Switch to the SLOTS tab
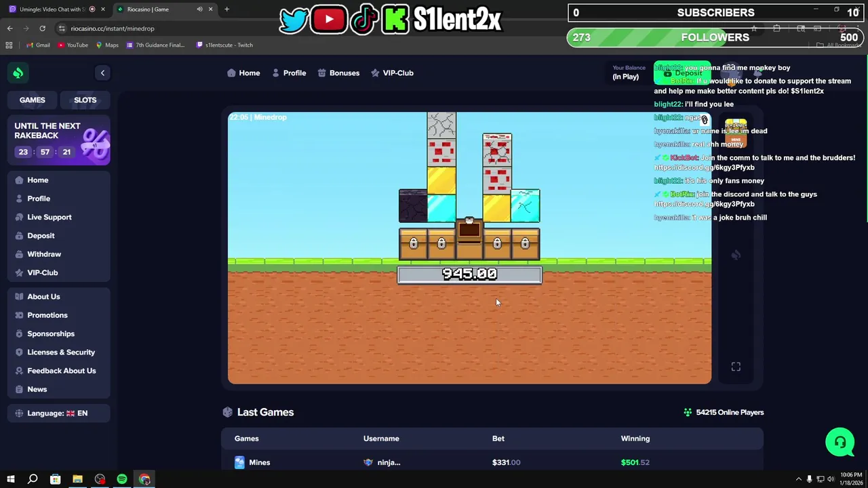This screenshot has height=488, width=868. [x=85, y=100]
